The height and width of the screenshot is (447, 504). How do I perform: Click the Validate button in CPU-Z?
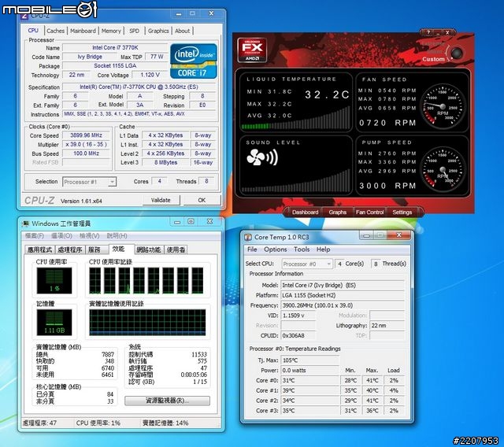[161, 200]
